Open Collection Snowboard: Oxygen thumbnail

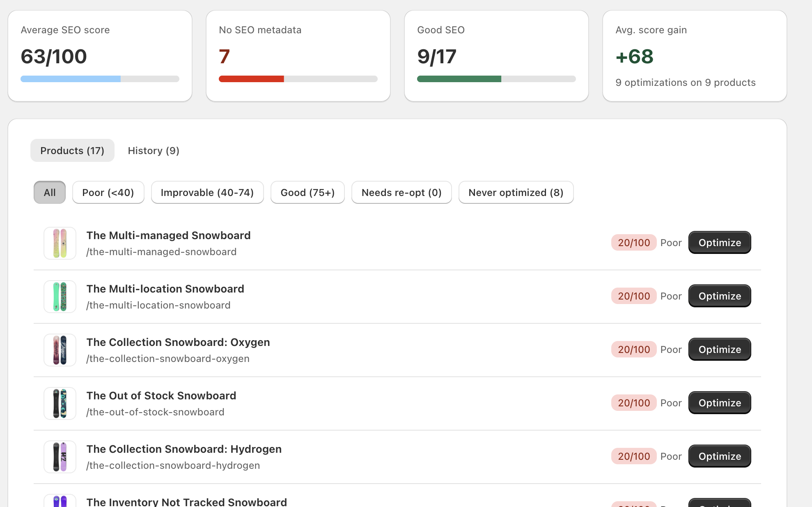(x=60, y=350)
